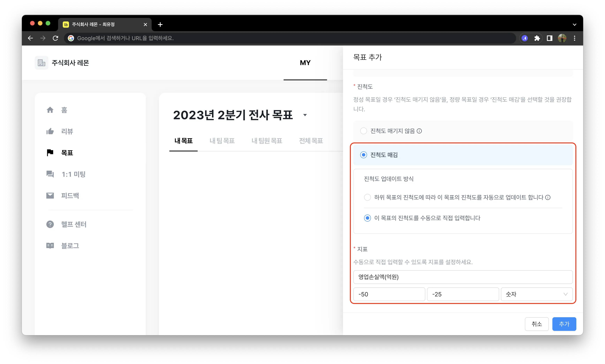This screenshot has height=364, width=605.
Task: Switch to the 내 팀 목표 tab
Action: click(222, 141)
